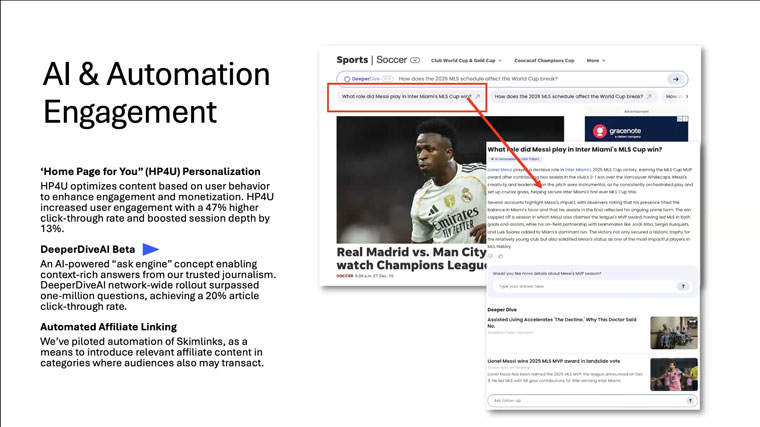
Task: Click the thumbs down feedback icon
Action: click(491, 256)
